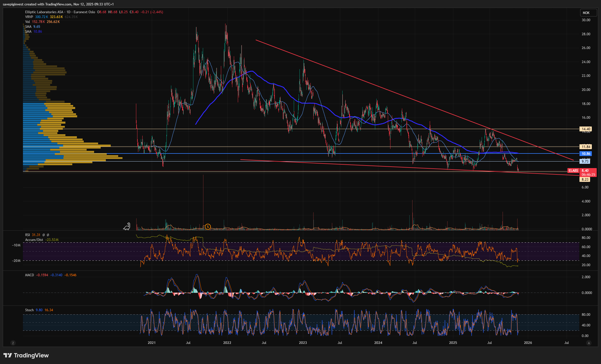Click the Accum/Dist indicator label
The width and height of the screenshot is (601, 364).
coord(34,240)
